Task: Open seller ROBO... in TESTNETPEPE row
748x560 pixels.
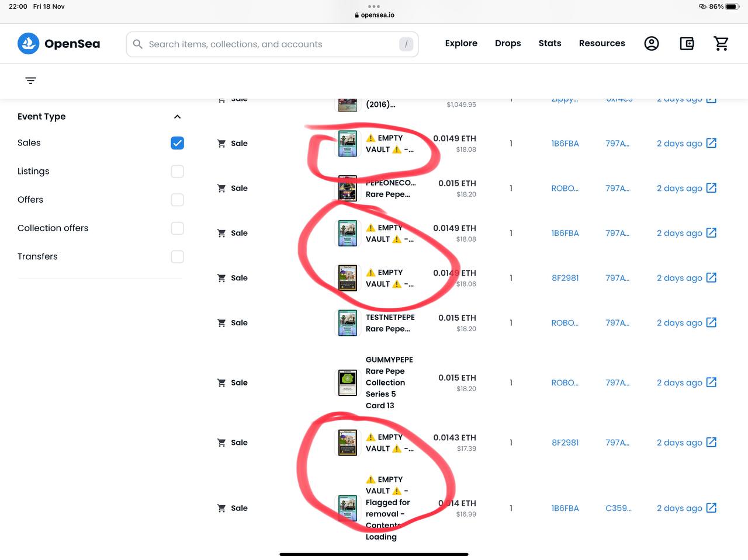Action: coord(565,322)
